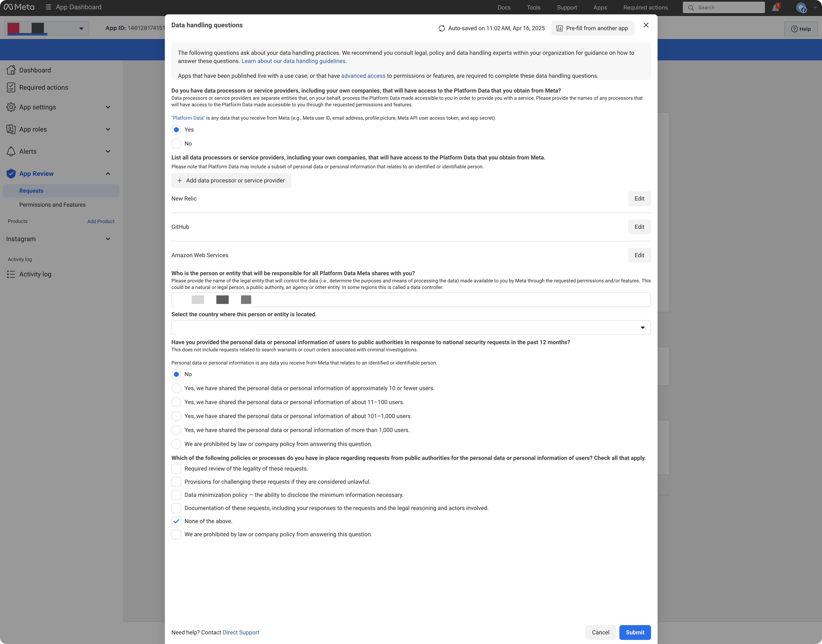The image size is (822, 644).
Task: Open Permissions and Features in the sidebar
Action: tap(52, 205)
